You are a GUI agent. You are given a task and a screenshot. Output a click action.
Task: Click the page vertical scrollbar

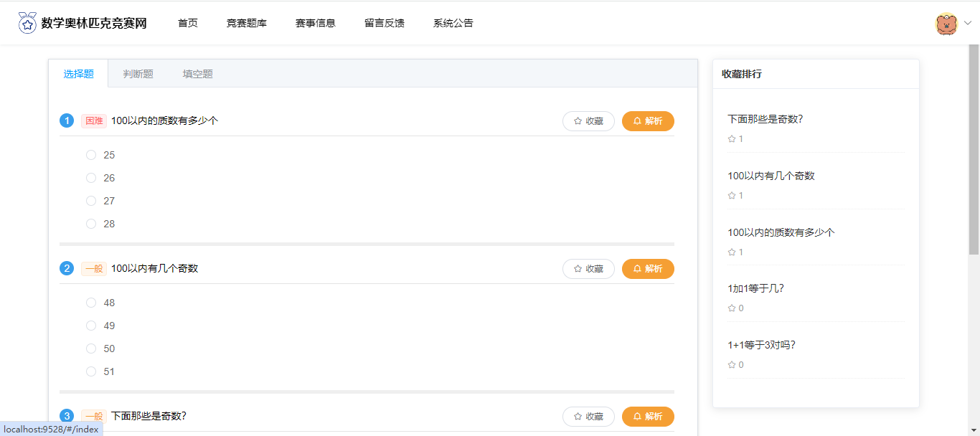click(x=974, y=151)
